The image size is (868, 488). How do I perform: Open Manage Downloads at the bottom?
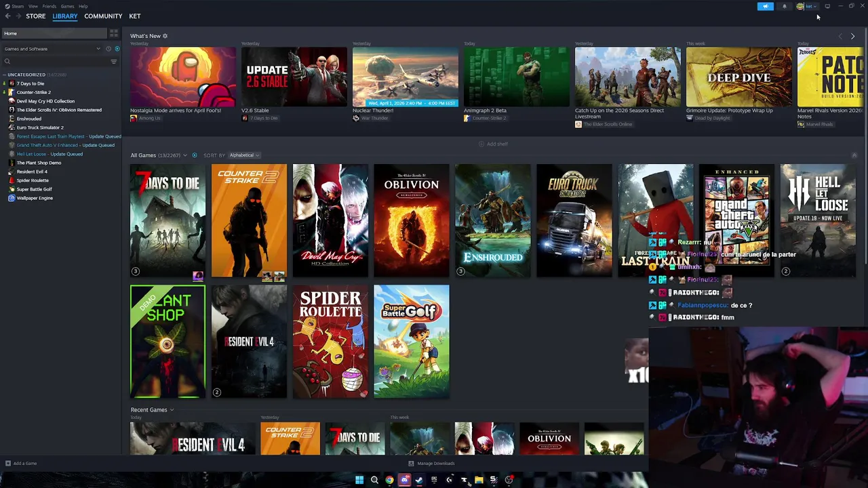(x=431, y=464)
